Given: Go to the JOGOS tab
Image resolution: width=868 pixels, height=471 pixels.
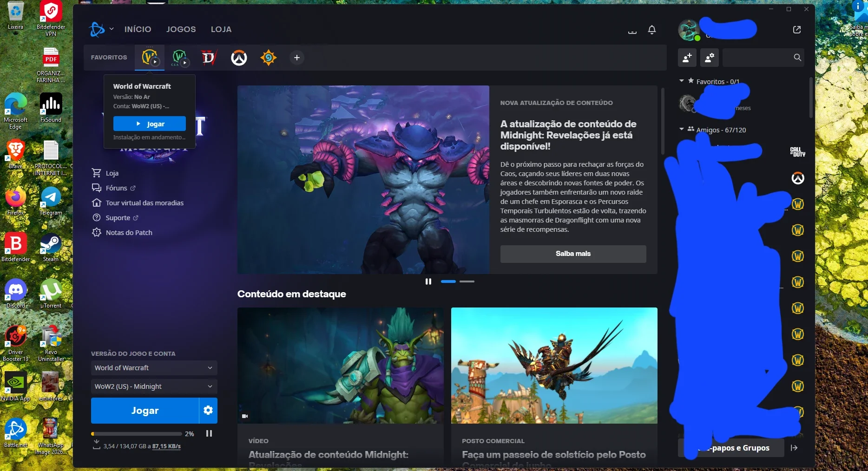Looking at the screenshot, I should point(181,29).
